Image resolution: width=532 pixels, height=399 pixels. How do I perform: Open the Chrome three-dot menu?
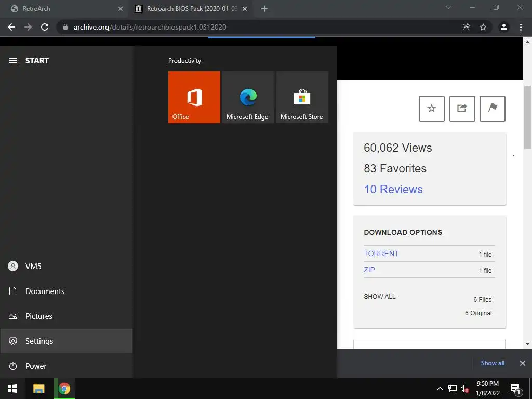(x=521, y=27)
